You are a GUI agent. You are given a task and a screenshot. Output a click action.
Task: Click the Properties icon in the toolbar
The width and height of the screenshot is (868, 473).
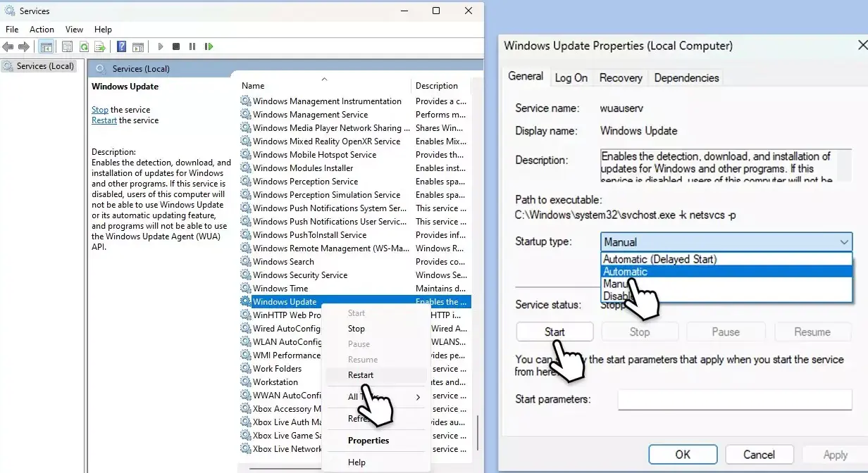(x=67, y=46)
